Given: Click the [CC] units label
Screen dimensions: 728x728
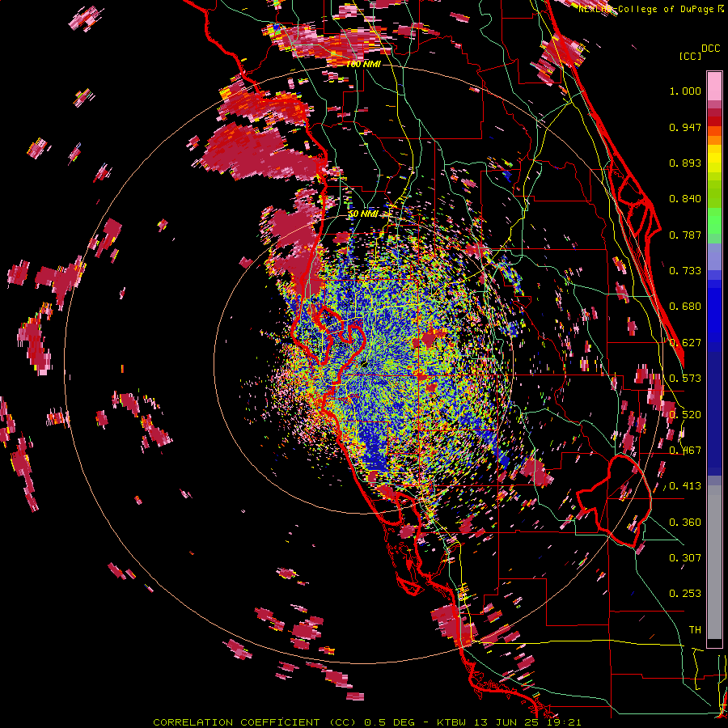Looking at the screenshot, I should click(691, 56).
